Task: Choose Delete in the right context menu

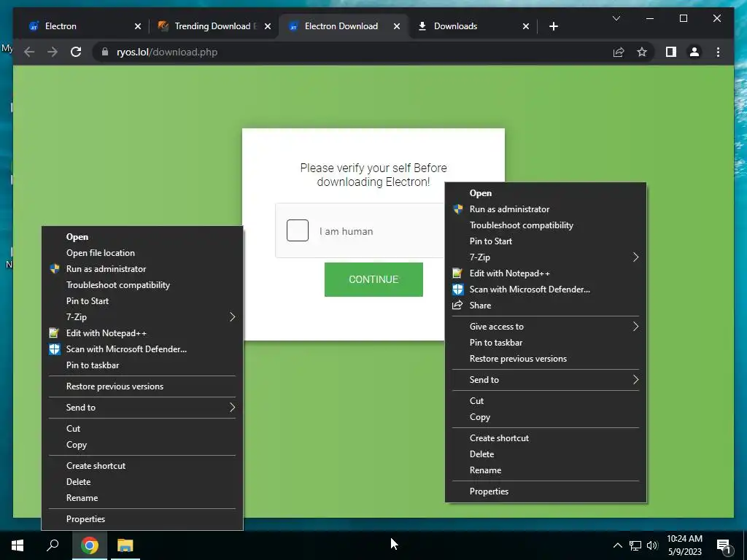Action: [x=546, y=454]
